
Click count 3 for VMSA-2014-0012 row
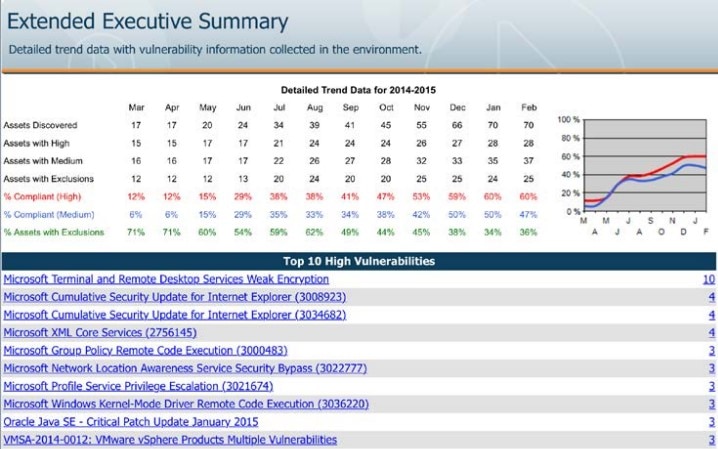click(x=712, y=440)
